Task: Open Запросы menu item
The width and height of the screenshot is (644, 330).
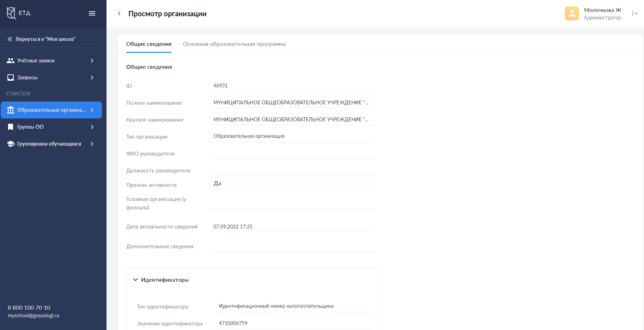Action: click(x=51, y=78)
